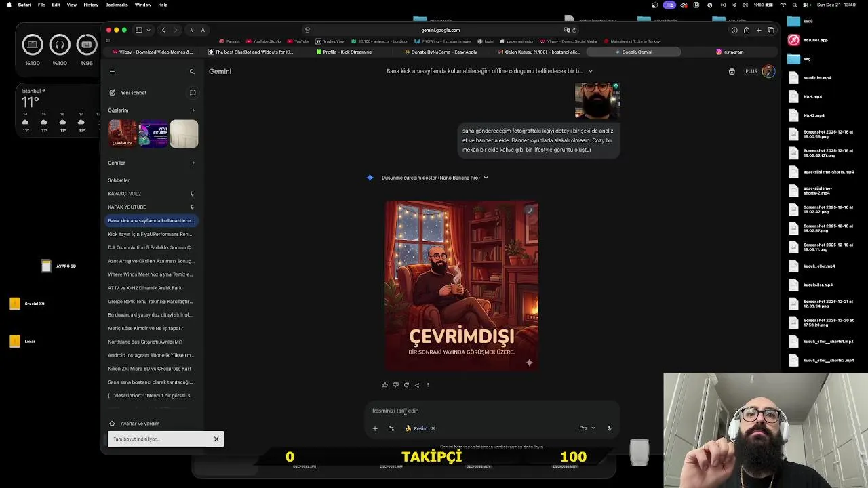Viewport: 868px width, 488px height.
Task: Open more options for the response
Action: tap(427, 385)
